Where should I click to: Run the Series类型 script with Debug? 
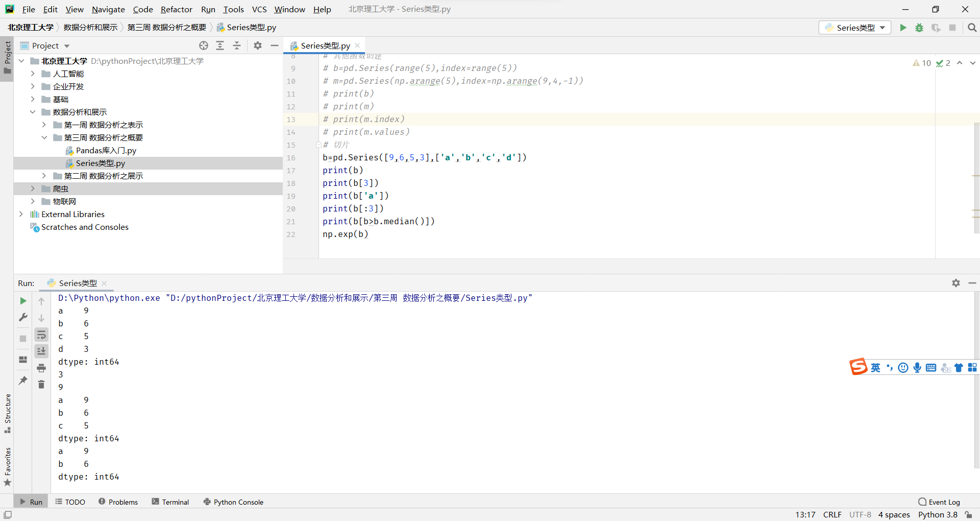919,28
